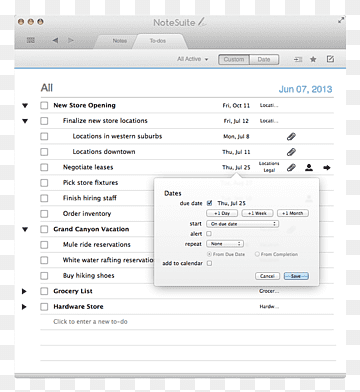Check off White water rafting reservation
Screen dimensions: 360x392
point(44,260)
